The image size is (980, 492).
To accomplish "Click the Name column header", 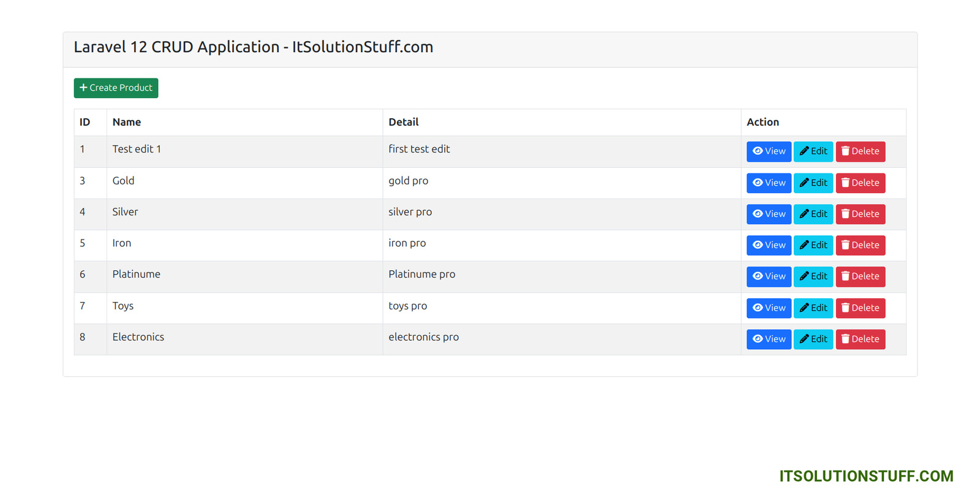I will 127,122.
